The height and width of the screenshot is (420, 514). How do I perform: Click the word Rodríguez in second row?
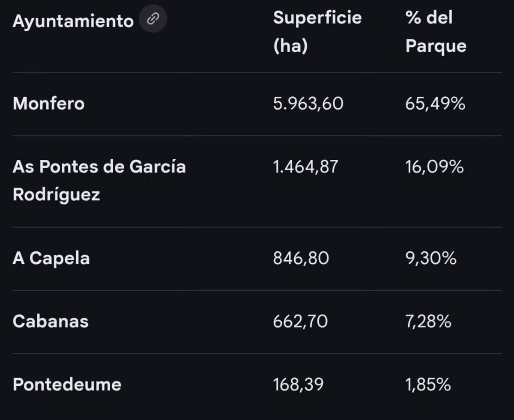click(x=57, y=194)
